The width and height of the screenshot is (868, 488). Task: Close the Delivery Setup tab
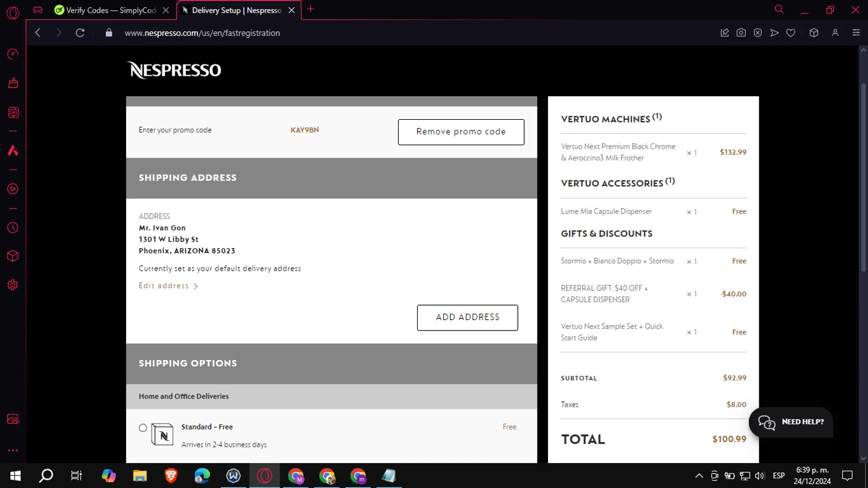click(x=292, y=10)
